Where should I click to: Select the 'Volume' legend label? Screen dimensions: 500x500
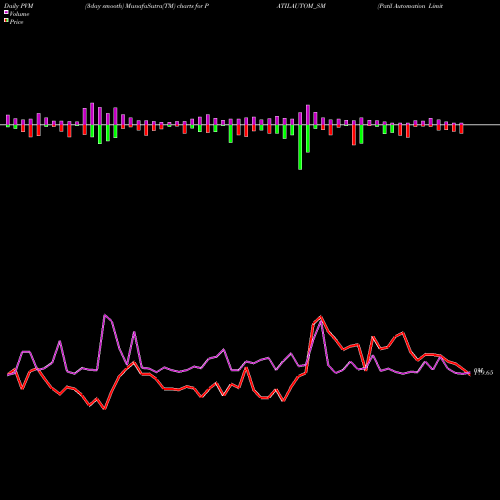pyautogui.click(x=19, y=14)
